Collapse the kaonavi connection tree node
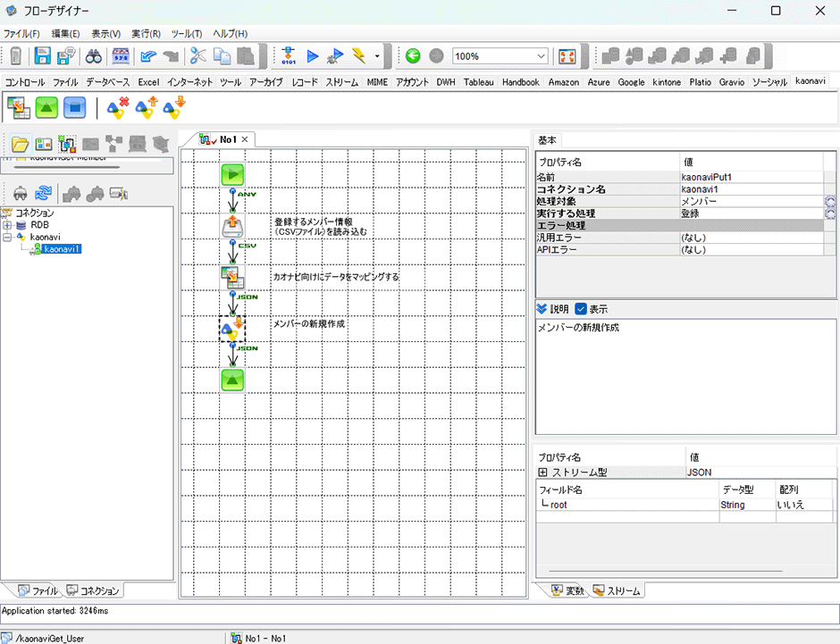The width and height of the screenshot is (840, 644). [7, 238]
